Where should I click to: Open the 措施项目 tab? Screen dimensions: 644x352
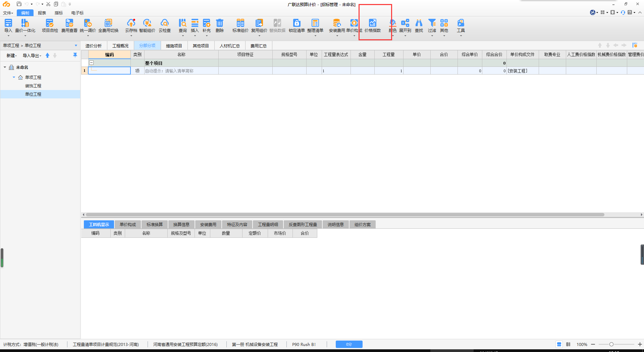(x=174, y=46)
